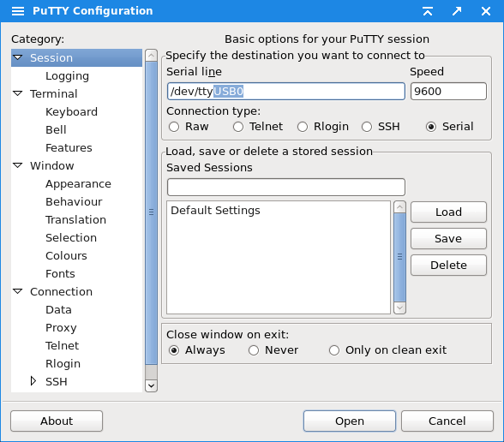The image size is (504, 442).
Task: Choose Never for close window on exit
Action: tap(254, 350)
